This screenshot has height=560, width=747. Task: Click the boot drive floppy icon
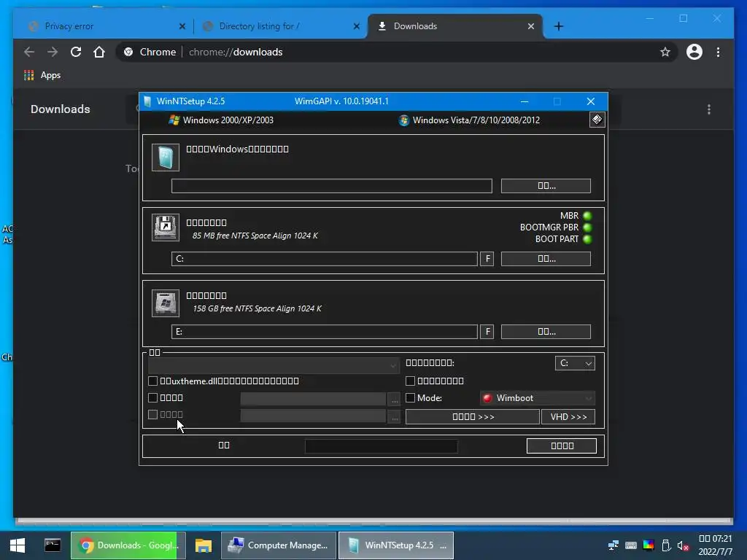point(166,227)
